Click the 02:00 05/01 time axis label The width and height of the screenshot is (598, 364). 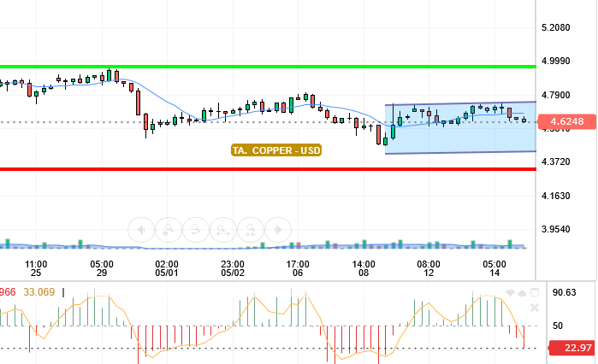pos(167,268)
